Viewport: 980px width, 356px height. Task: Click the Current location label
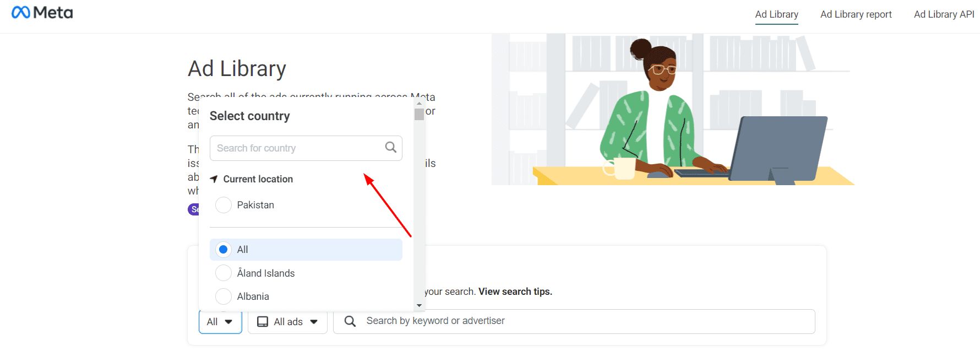pos(258,179)
